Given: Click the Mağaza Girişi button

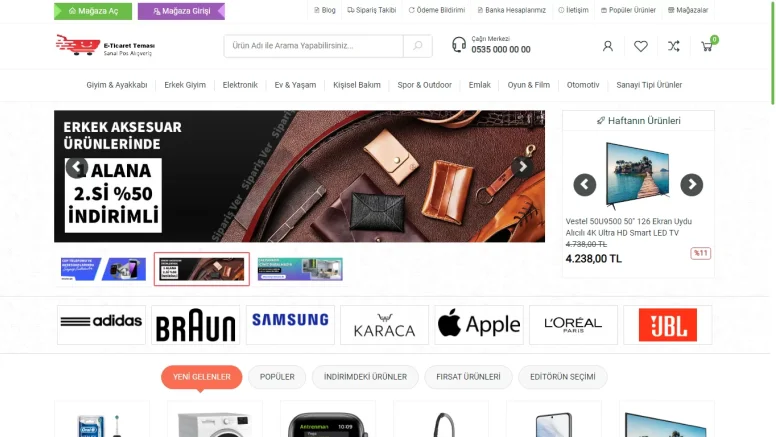Looking at the screenshot, I should point(181,11).
